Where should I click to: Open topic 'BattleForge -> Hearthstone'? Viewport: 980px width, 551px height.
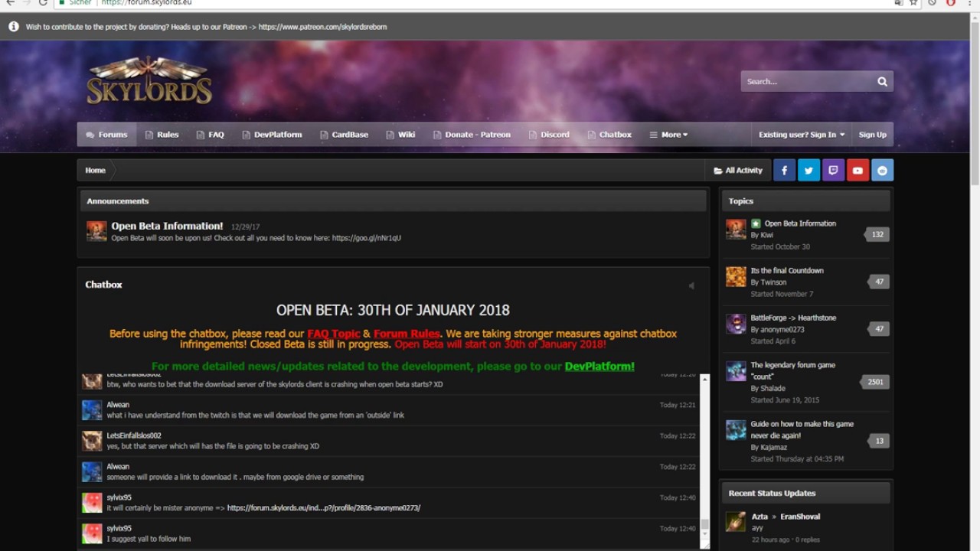[793, 318]
